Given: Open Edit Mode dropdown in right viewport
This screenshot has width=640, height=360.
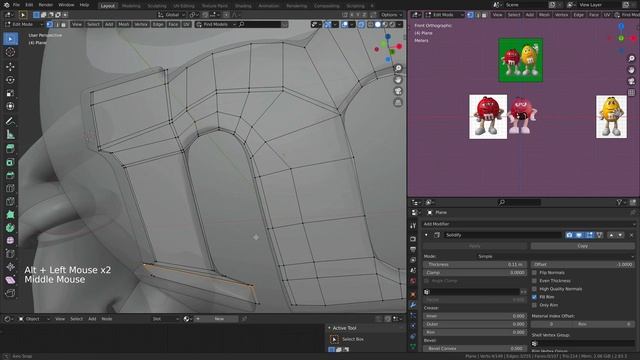Looking at the screenshot, I should click(x=445, y=15).
